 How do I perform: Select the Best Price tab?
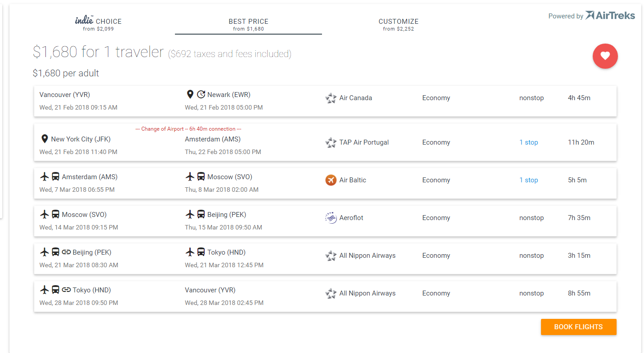248,24
